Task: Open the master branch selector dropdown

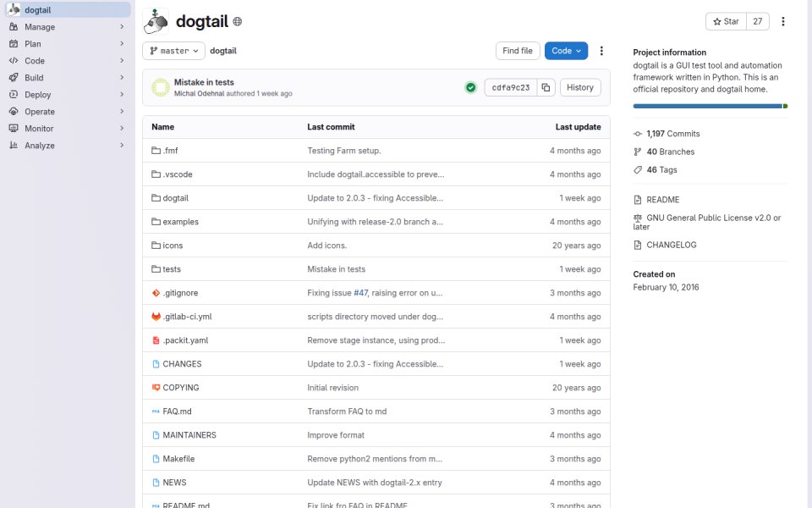Action: (x=174, y=51)
